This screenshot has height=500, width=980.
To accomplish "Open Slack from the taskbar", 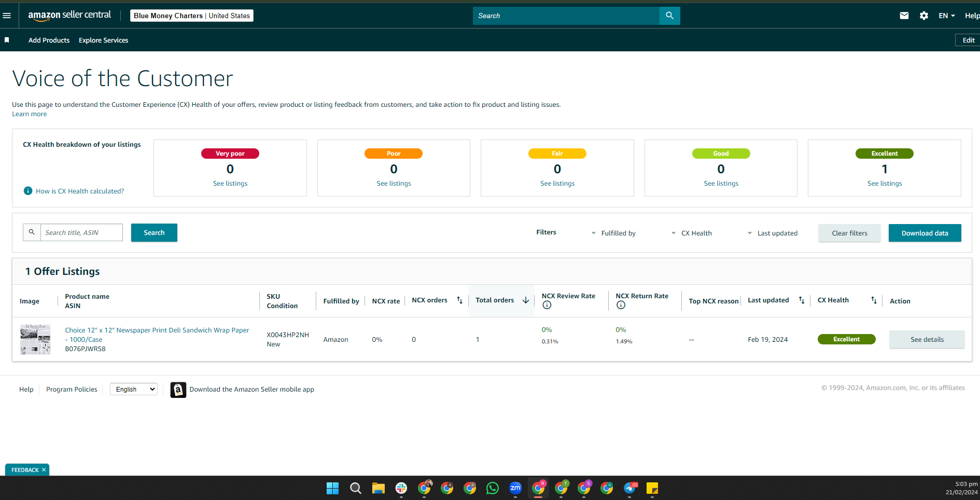I will click(401, 488).
